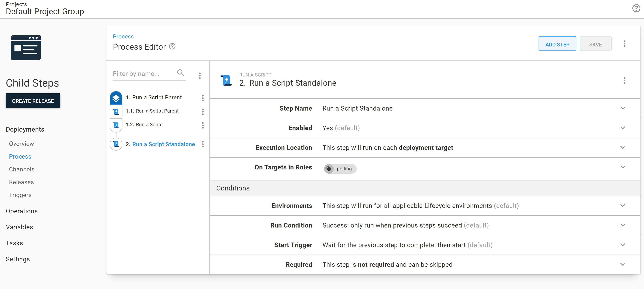Open the Triggers menu item

[x=20, y=195]
